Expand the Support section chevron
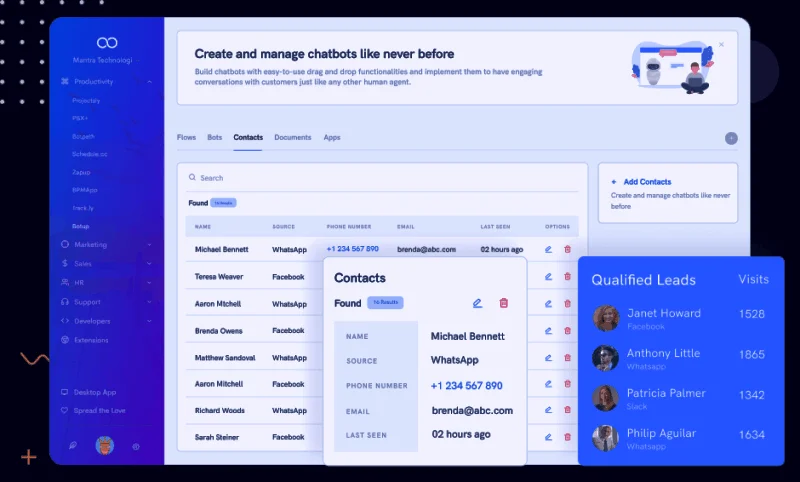The image size is (800, 482). tap(149, 302)
